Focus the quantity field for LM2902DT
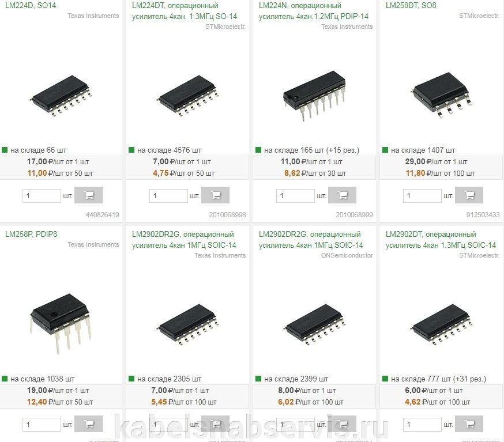 (x=422, y=425)
